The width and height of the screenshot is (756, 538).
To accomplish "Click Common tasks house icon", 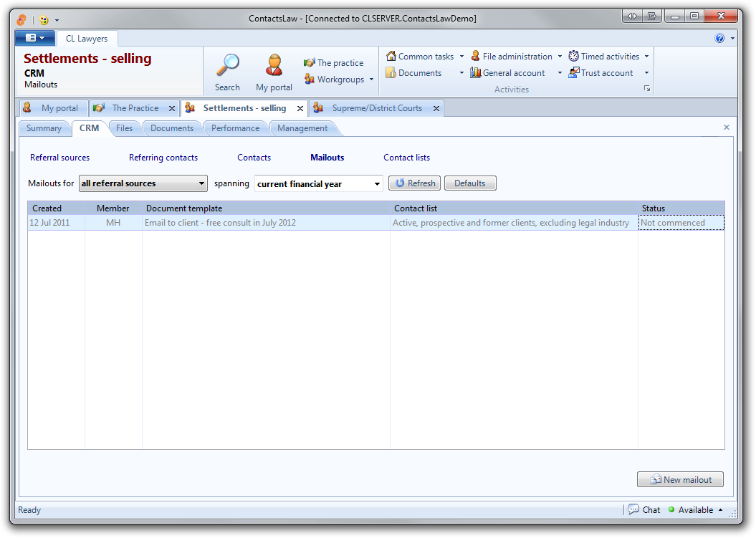I will 391,56.
